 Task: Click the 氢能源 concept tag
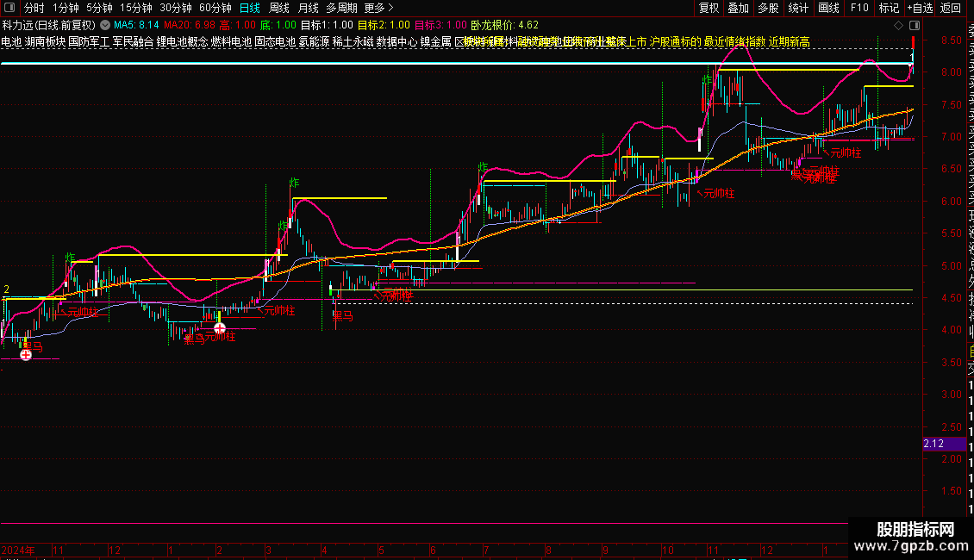(314, 41)
